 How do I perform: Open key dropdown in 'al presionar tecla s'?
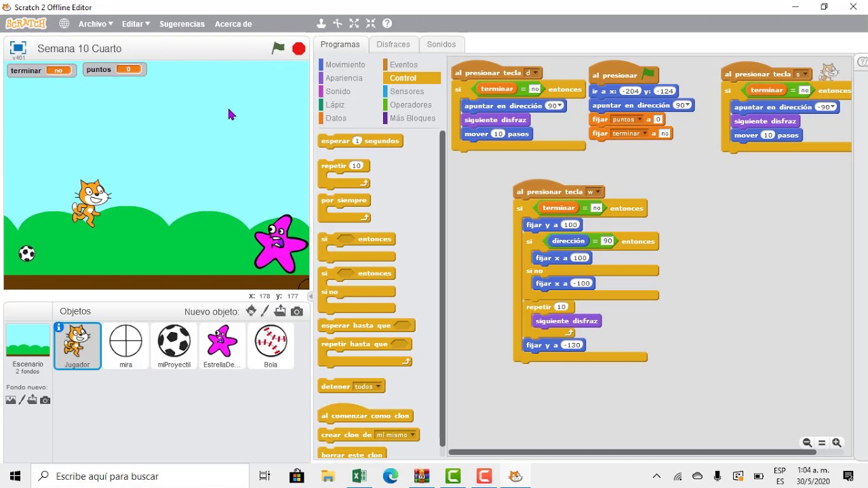click(802, 75)
